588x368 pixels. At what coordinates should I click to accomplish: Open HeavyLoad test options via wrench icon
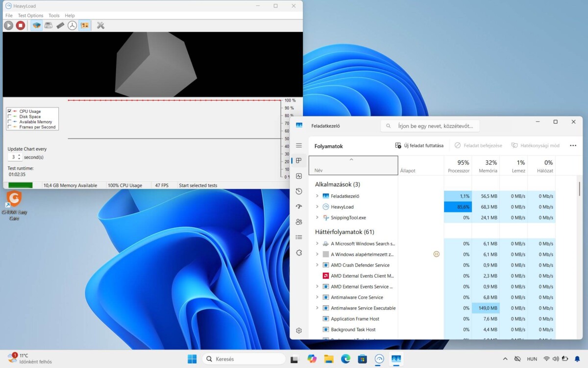101,25
